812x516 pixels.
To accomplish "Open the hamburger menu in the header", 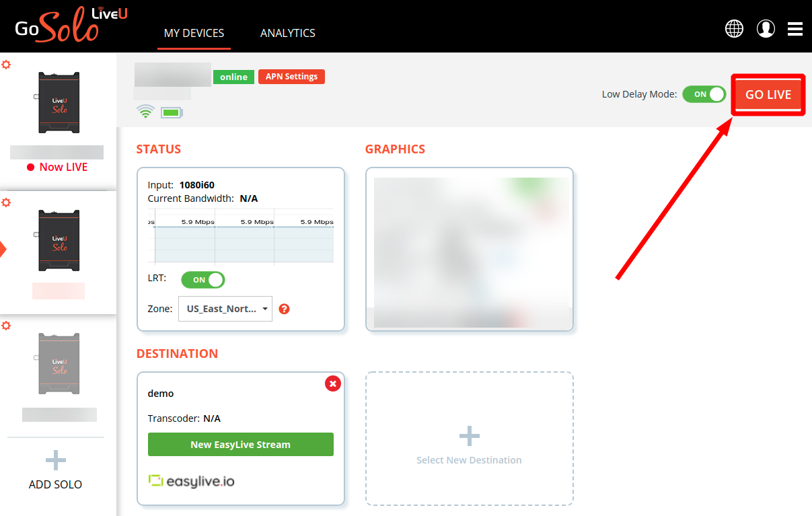I will coord(795,28).
